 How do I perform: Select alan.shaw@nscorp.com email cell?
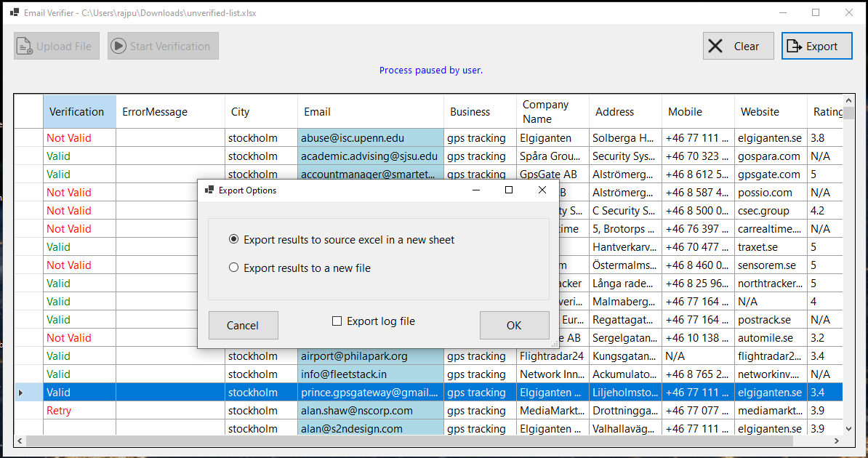[370, 411]
